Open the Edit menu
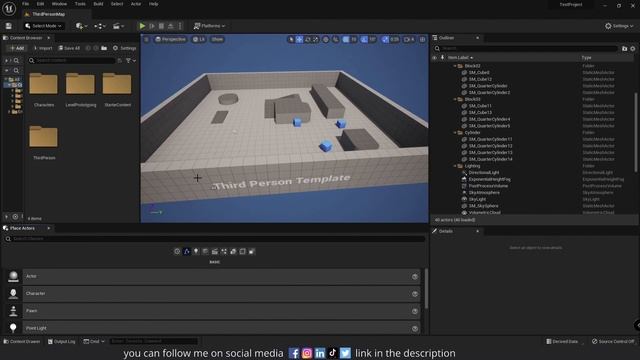This screenshot has width=640, height=360. click(40, 4)
